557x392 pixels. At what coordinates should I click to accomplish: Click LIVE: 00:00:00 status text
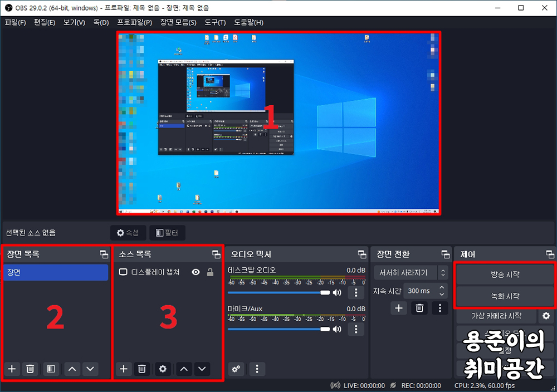click(364, 386)
